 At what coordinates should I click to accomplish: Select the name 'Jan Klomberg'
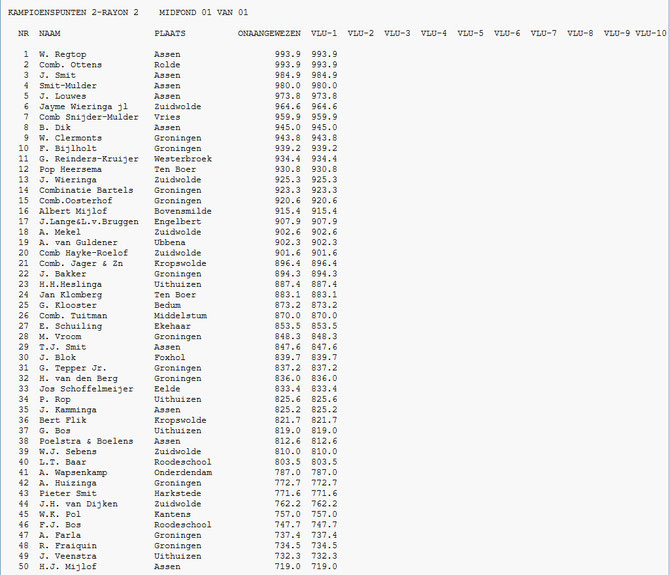(x=71, y=295)
